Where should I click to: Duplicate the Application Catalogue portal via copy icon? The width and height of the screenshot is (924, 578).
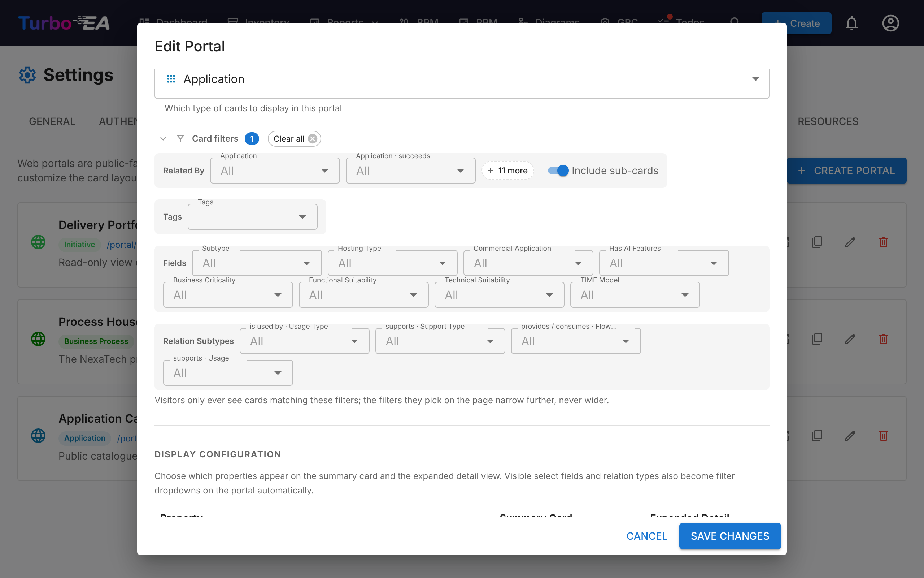click(x=817, y=435)
